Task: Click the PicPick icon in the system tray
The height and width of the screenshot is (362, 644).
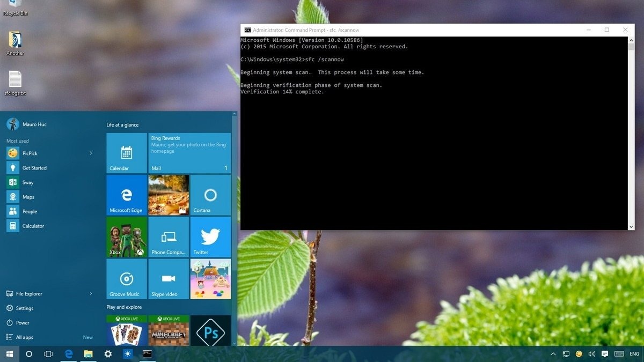Action: pos(579,354)
